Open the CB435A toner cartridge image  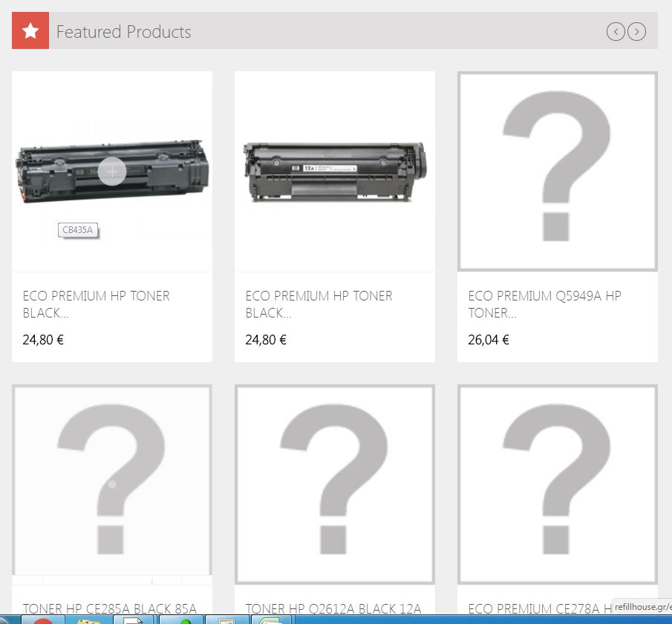[112, 171]
